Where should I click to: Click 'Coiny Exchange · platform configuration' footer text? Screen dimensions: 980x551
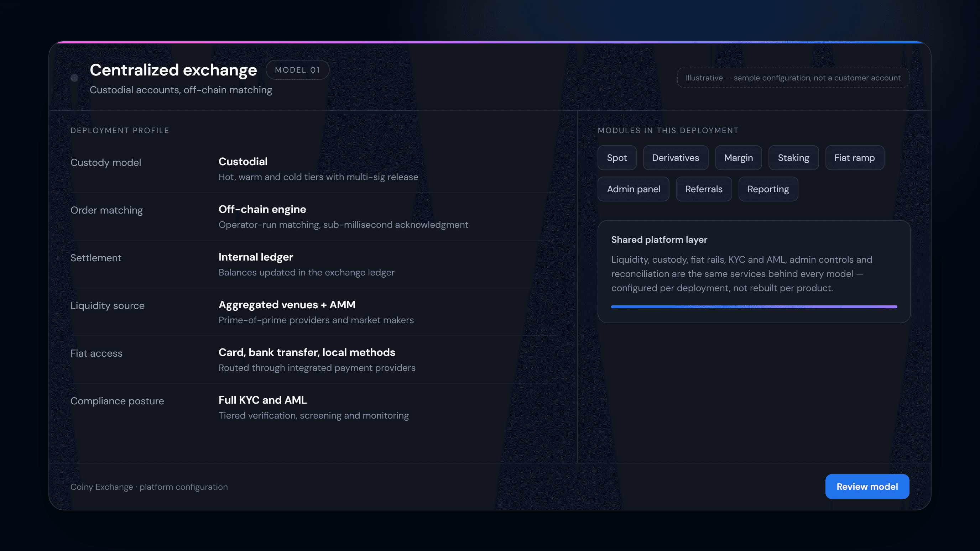[x=149, y=487]
